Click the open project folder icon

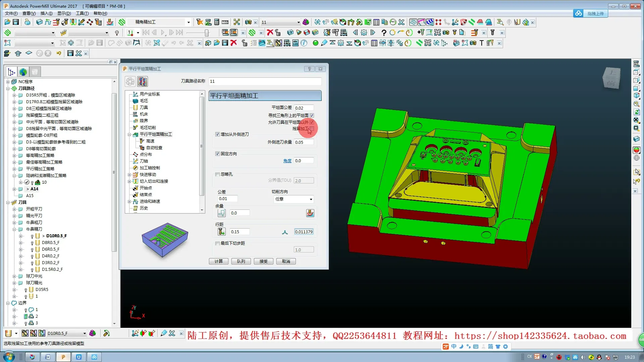pyautogui.click(x=7, y=22)
